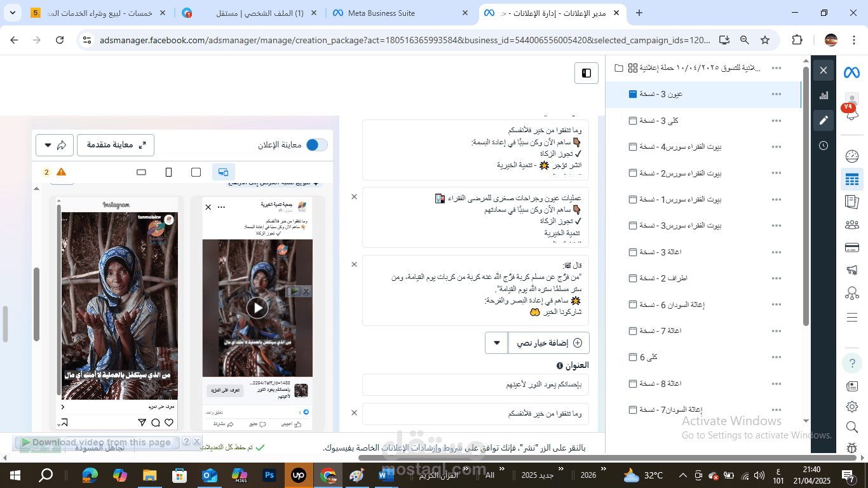868x488 pixels.
Task: Open advertising settings megaphone icon
Action: [x=852, y=270]
